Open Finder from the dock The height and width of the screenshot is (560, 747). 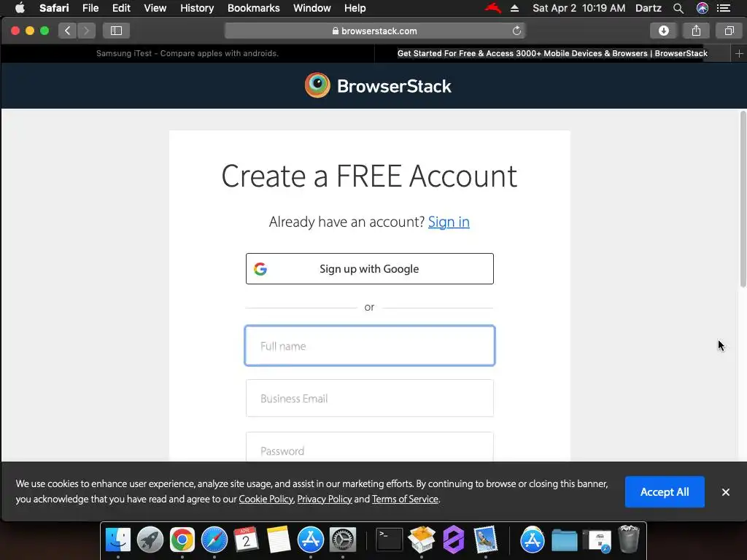click(117, 540)
